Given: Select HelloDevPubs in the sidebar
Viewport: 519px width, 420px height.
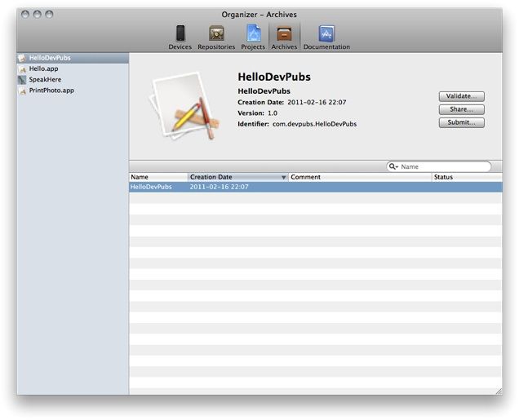Looking at the screenshot, I should click(x=73, y=58).
